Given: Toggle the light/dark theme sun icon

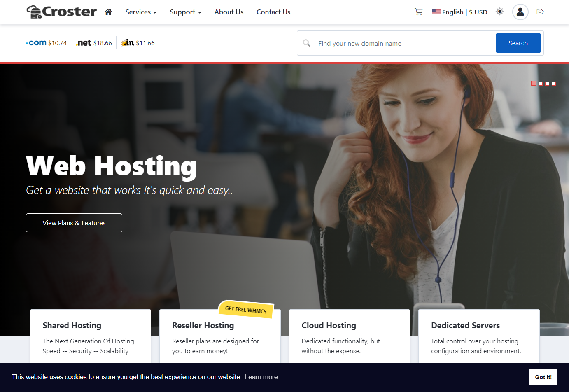Looking at the screenshot, I should point(499,12).
